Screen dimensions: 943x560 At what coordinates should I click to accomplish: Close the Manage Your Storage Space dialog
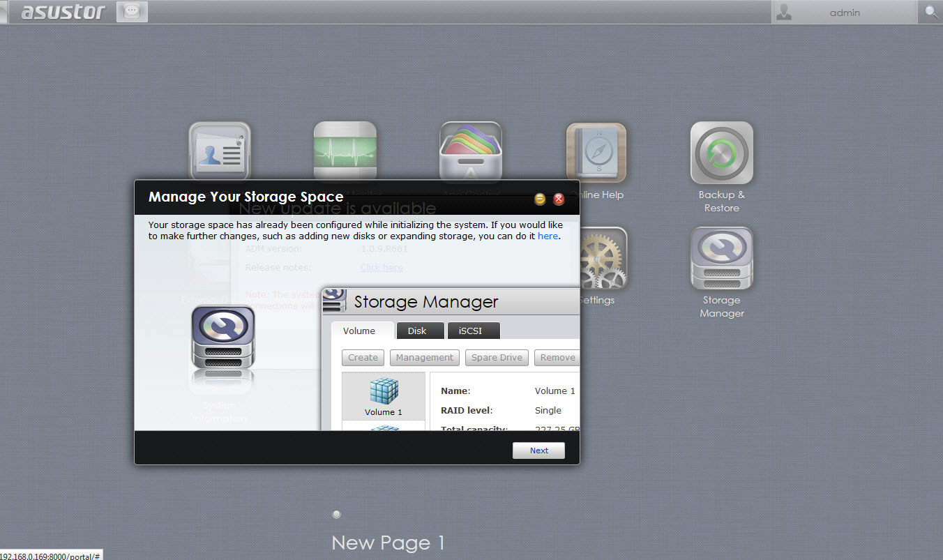559,199
